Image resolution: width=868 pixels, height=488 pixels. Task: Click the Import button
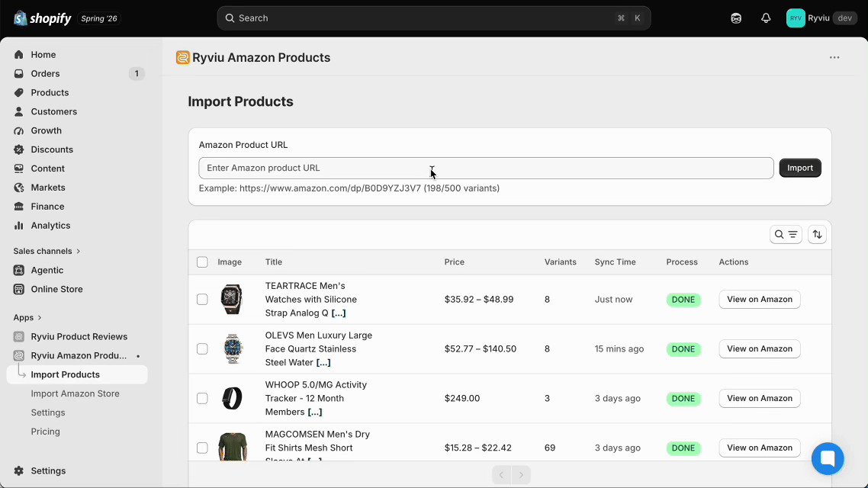800,168
